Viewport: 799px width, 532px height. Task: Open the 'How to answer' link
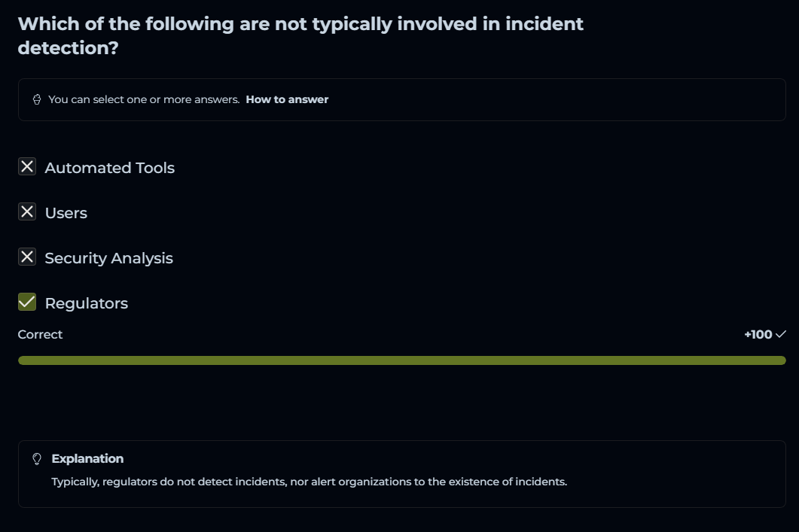click(x=287, y=99)
